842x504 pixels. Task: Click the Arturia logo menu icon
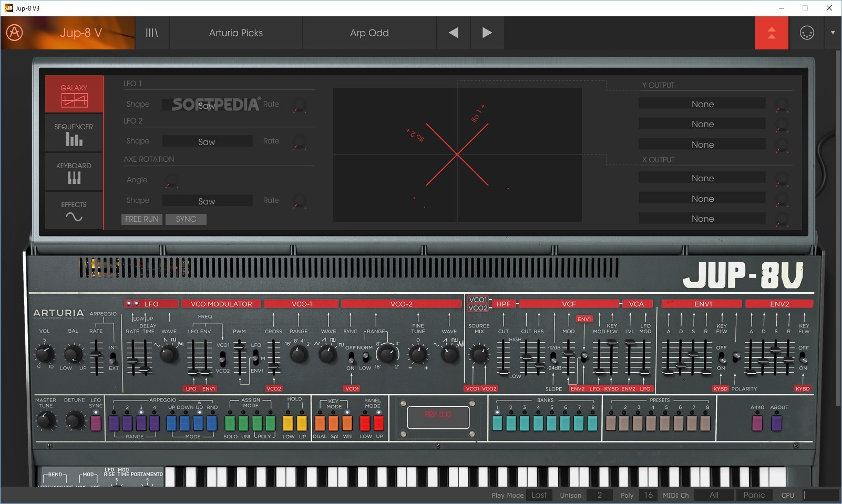14,33
